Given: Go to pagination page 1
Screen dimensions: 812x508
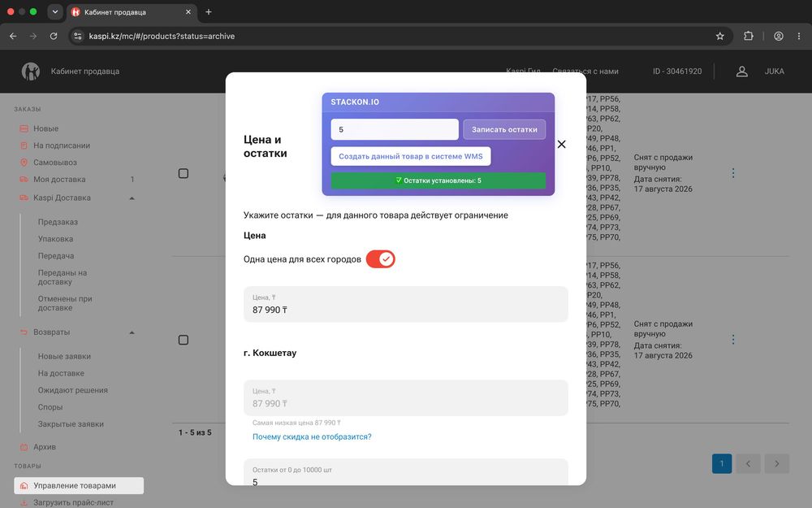Looking at the screenshot, I should click(x=722, y=463).
